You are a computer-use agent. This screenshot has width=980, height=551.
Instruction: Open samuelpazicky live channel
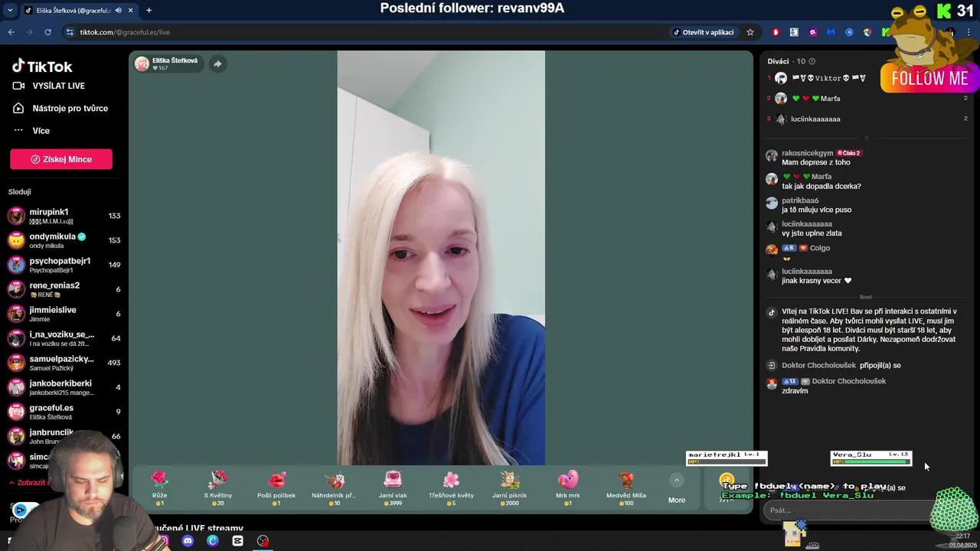tap(64, 363)
